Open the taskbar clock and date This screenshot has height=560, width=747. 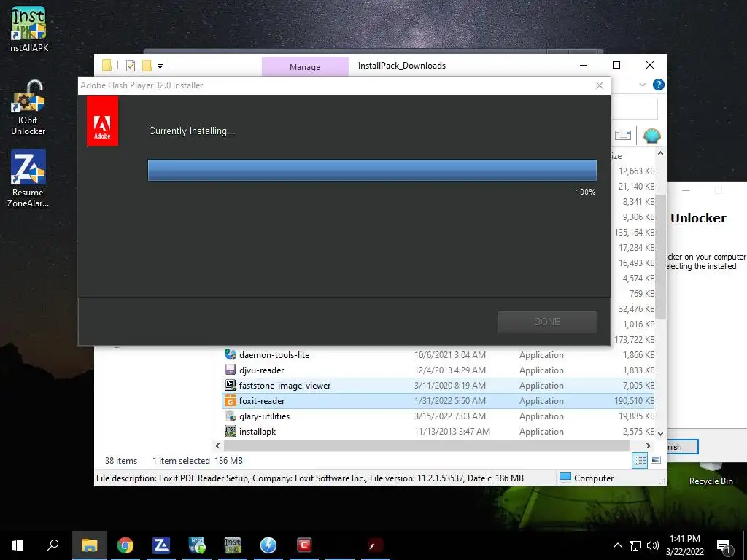pyautogui.click(x=684, y=545)
